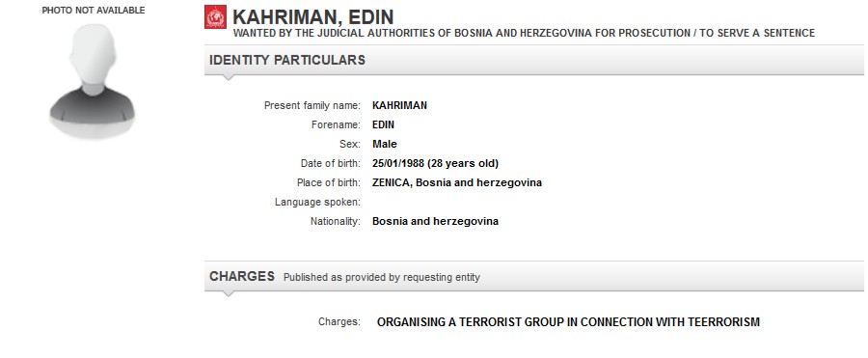Click the grey placeholder avatar silhouette
The width and height of the screenshot is (868, 358).
pyautogui.click(x=92, y=81)
